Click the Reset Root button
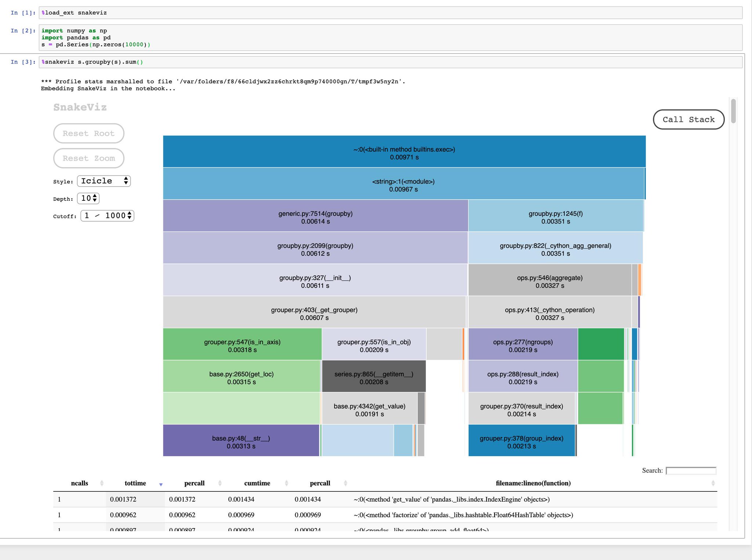 [88, 133]
